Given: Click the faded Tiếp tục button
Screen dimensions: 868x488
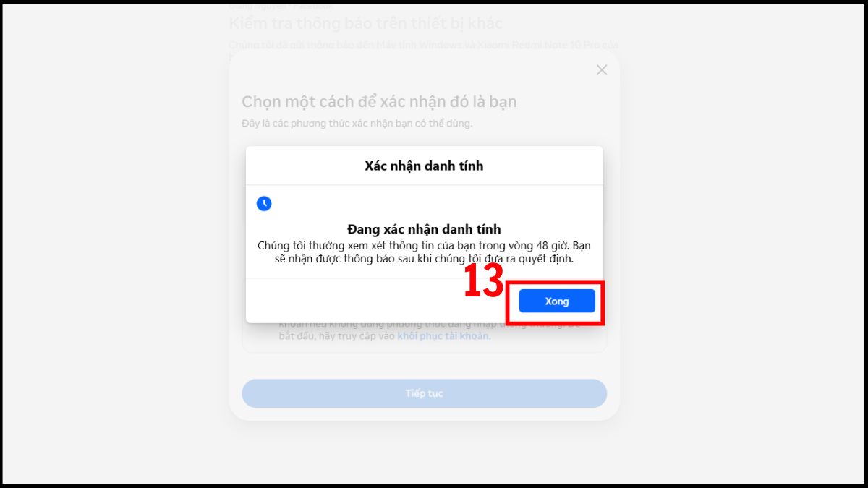Looking at the screenshot, I should pyautogui.click(x=424, y=393).
